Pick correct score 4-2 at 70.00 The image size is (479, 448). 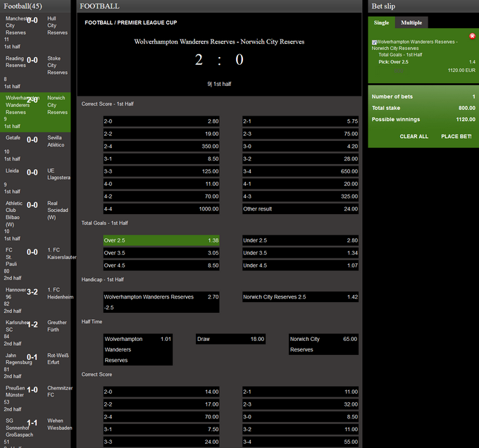click(x=161, y=197)
